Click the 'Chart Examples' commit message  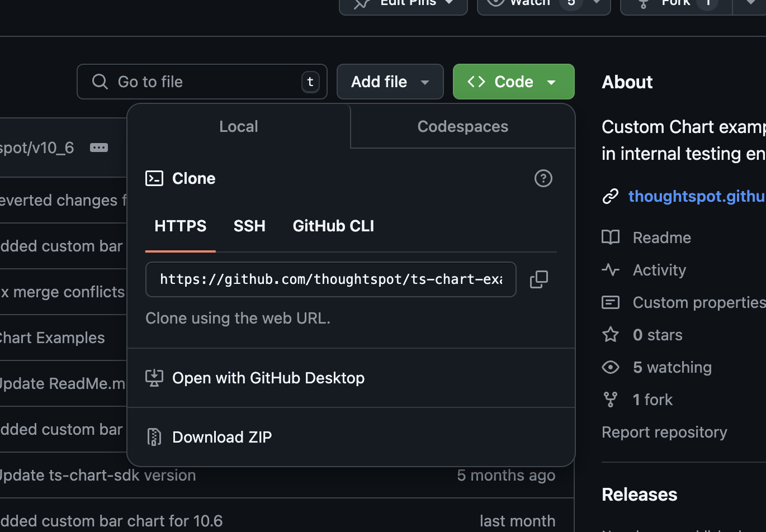(x=52, y=338)
